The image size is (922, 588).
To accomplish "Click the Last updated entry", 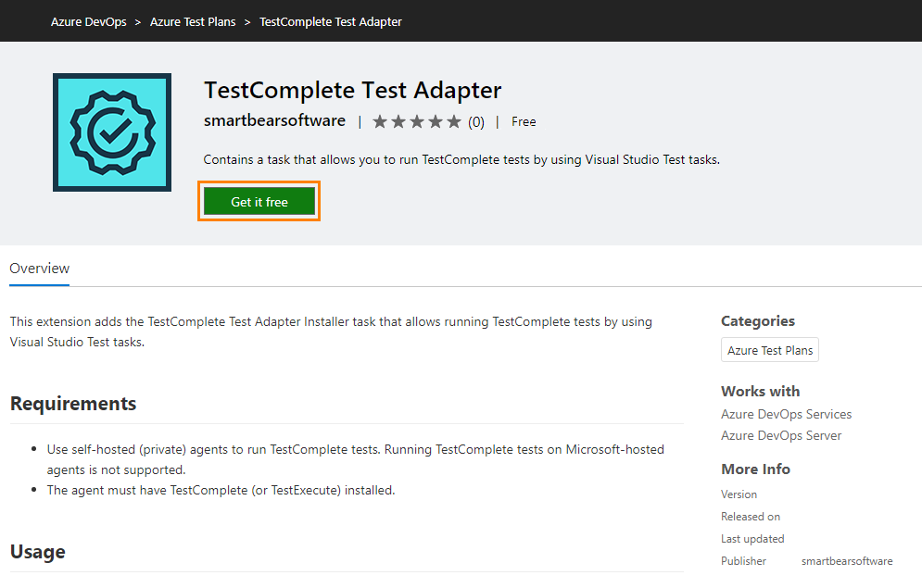I will (752, 538).
